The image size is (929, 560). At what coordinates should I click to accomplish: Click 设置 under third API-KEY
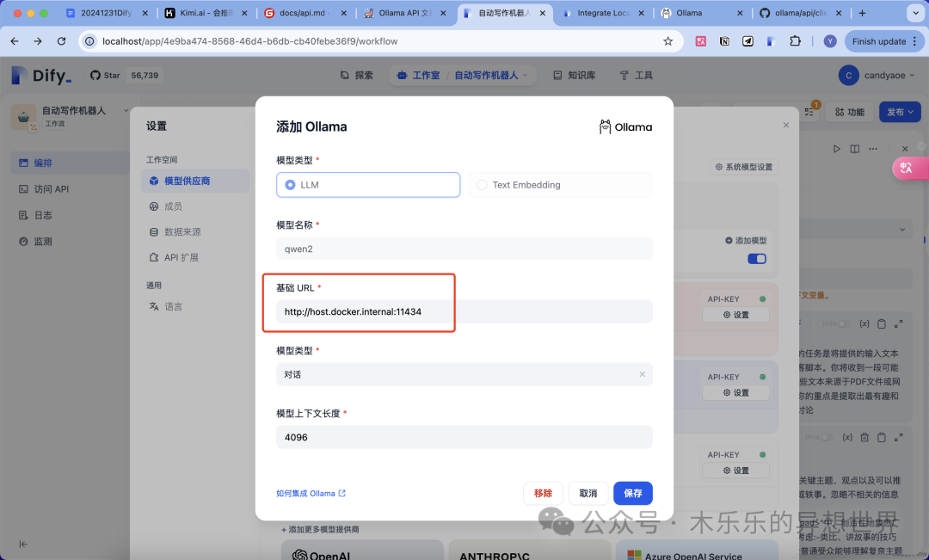[x=735, y=470]
